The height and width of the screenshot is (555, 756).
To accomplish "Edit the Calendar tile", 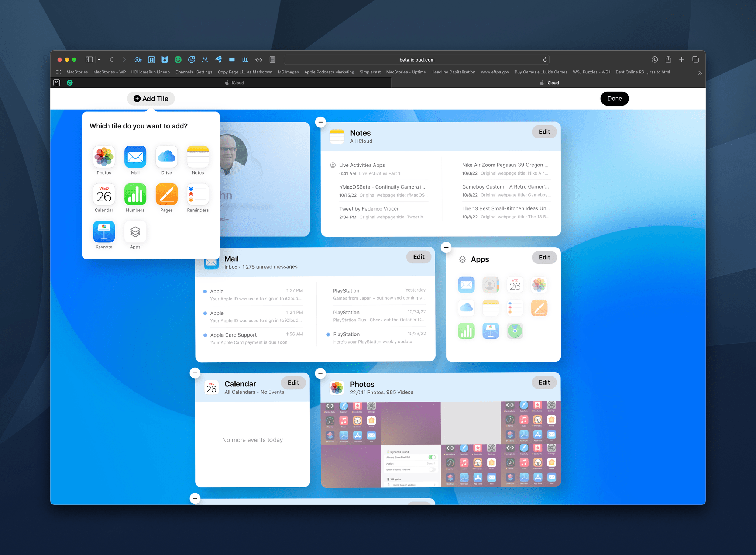I will (x=293, y=383).
